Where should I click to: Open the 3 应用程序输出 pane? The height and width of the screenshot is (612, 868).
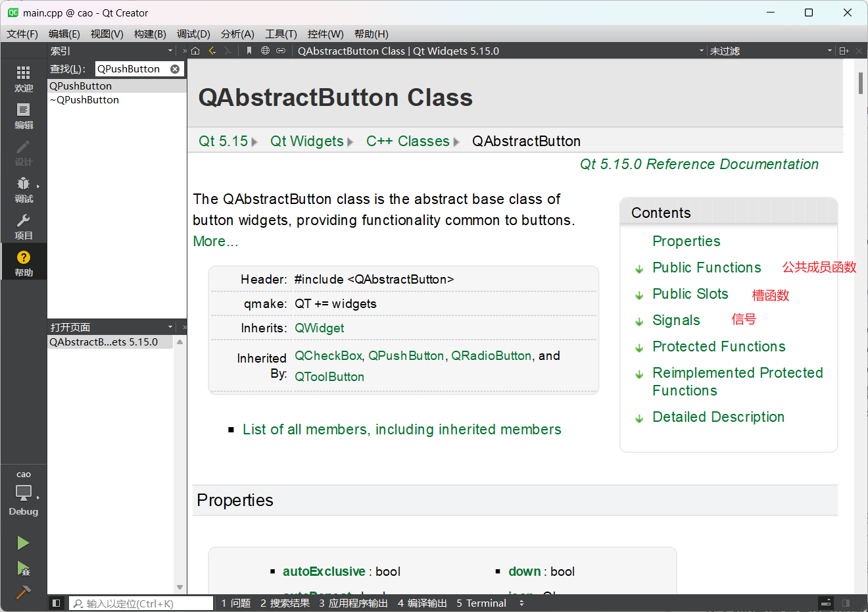(x=354, y=603)
